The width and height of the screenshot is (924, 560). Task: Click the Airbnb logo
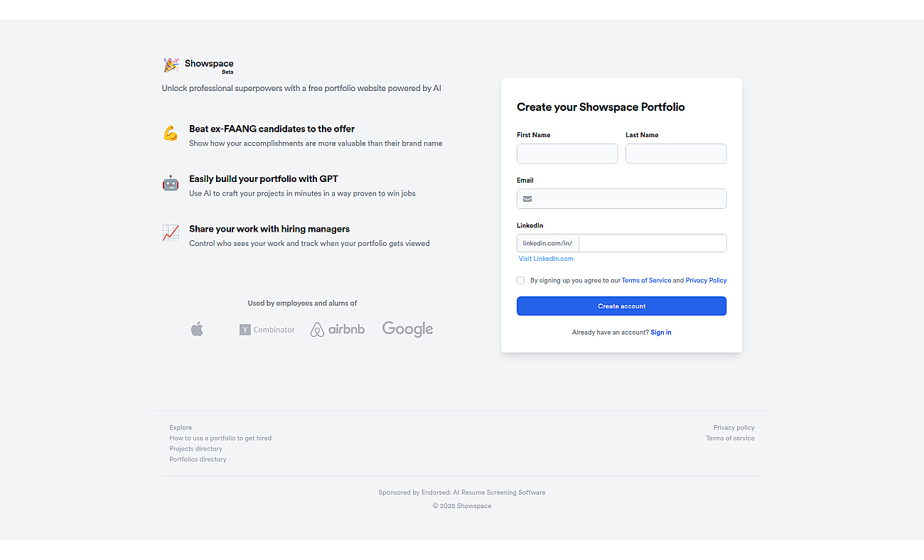[338, 329]
